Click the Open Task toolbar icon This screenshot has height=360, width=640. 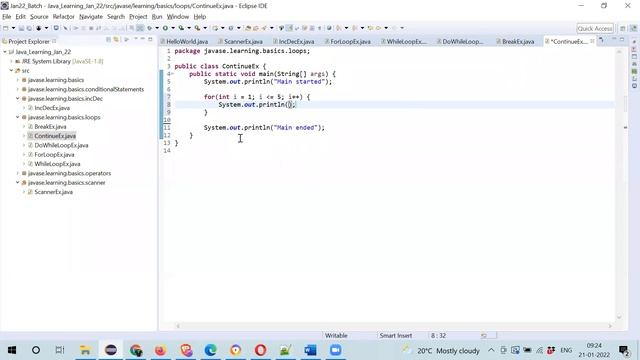click(x=256, y=28)
